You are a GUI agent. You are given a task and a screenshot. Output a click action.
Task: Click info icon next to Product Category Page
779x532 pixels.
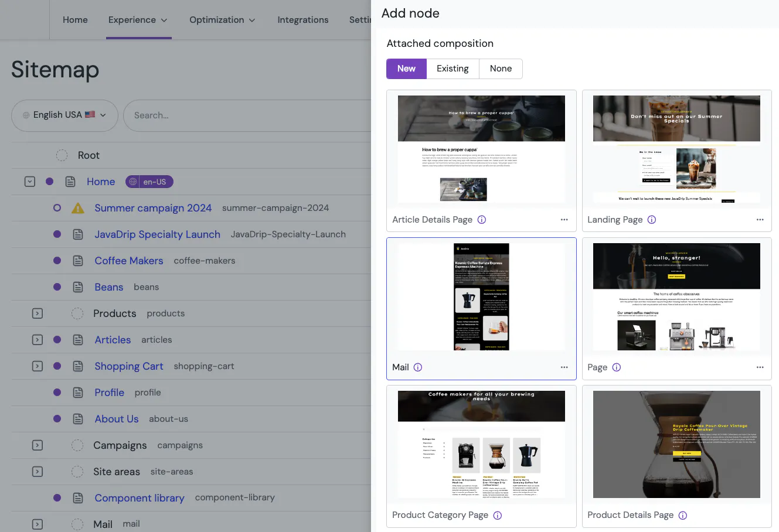pyautogui.click(x=498, y=516)
